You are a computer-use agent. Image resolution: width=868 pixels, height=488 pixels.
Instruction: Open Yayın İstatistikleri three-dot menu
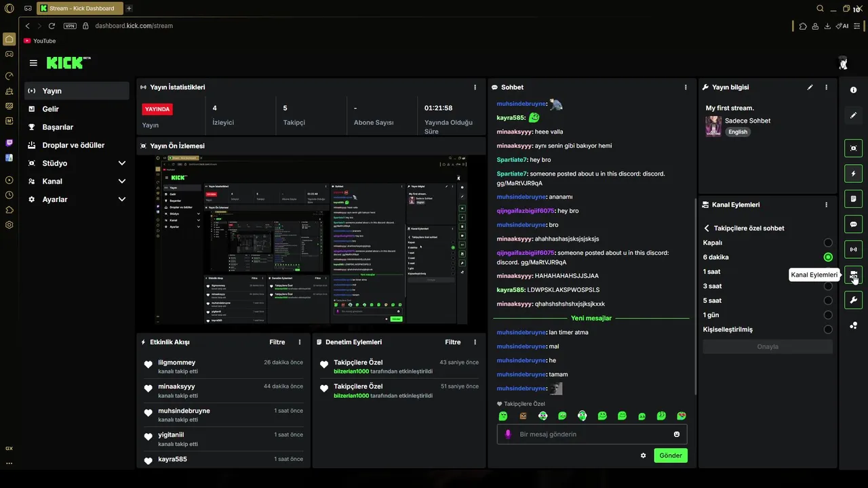pos(475,87)
